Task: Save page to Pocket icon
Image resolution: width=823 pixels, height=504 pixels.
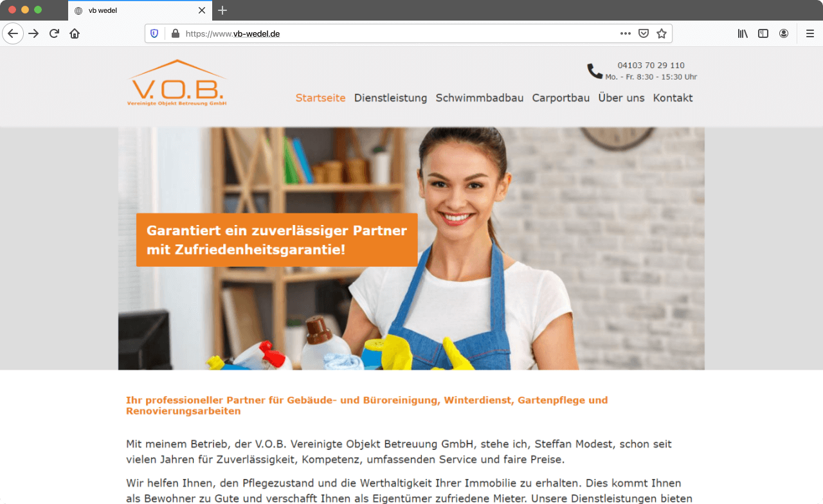Action: coord(644,33)
